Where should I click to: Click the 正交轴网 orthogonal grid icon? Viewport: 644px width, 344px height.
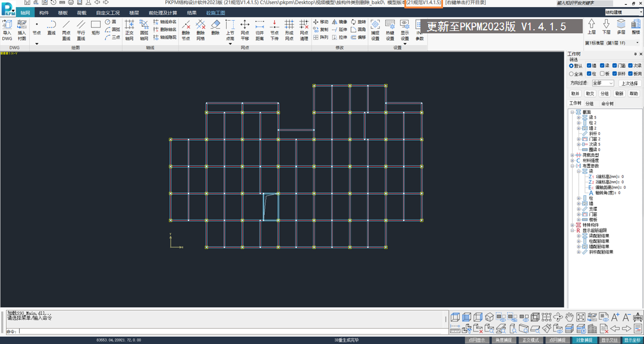coord(129,30)
